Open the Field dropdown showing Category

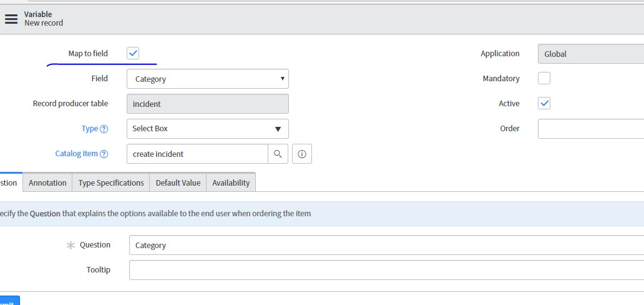point(208,79)
